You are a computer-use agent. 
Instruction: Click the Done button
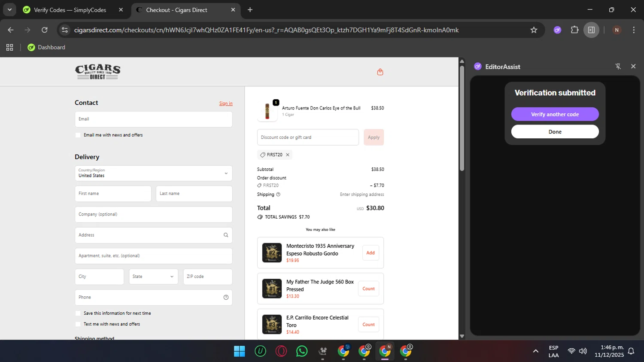point(555,132)
